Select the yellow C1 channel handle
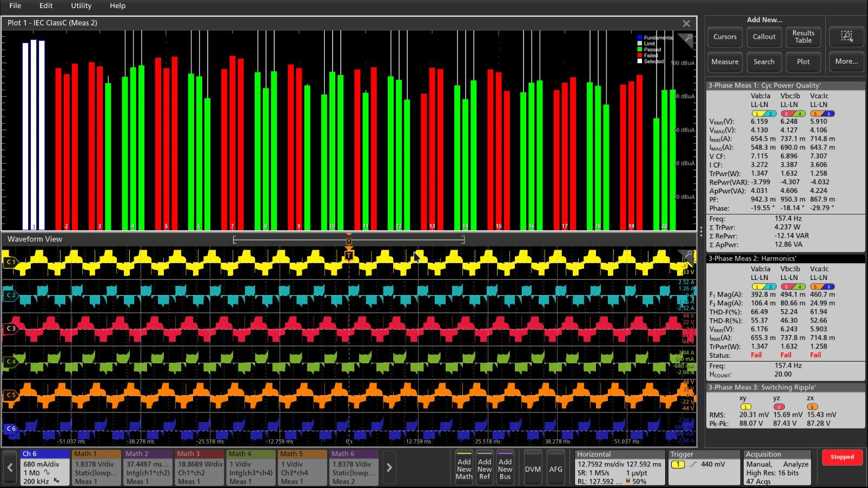The image size is (868, 488). pos(10,262)
